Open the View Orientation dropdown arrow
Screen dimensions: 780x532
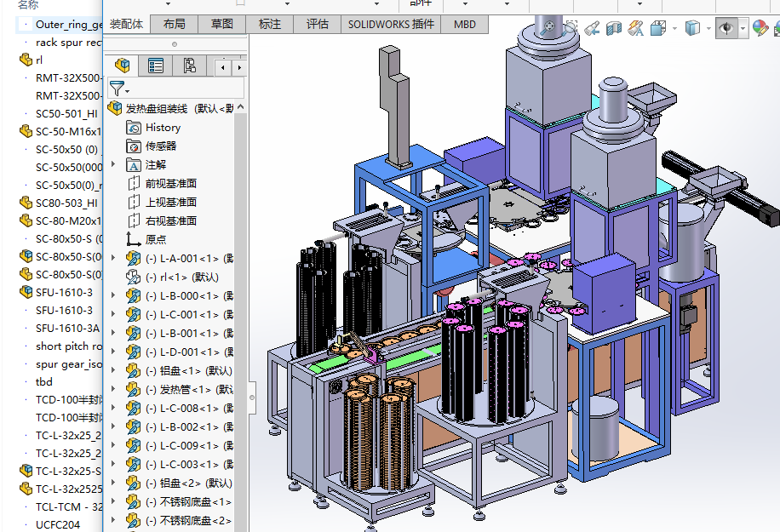[x=674, y=29]
